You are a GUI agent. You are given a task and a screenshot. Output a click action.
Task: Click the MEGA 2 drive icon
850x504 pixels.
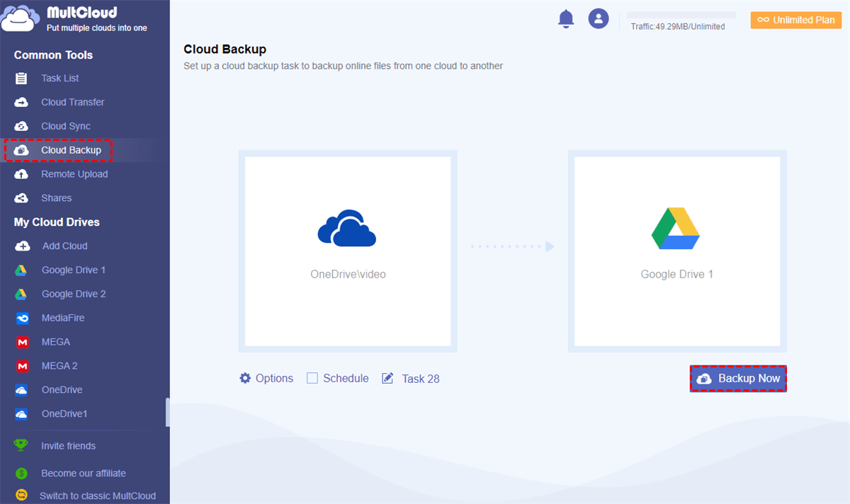point(22,367)
